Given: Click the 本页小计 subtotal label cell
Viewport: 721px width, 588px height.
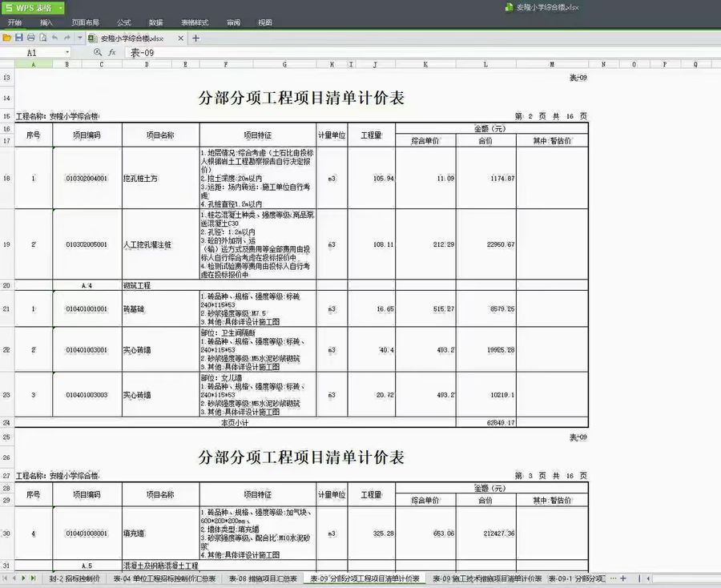Looking at the screenshot, I should click(x=235, y=422).
